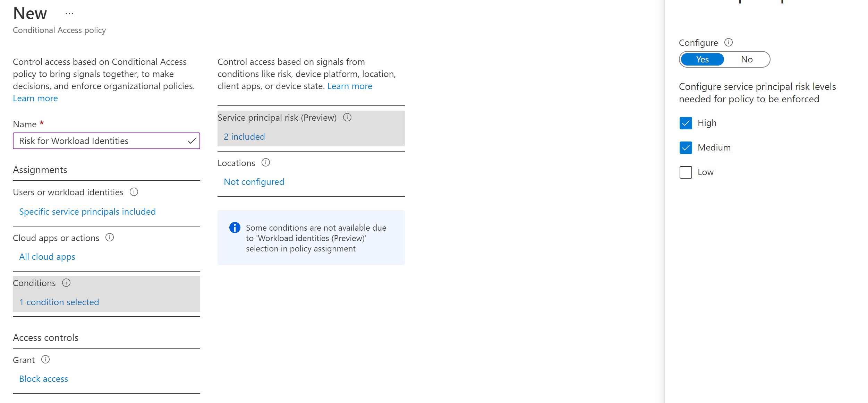Toggle the Configure switch to No
The height and width of the screenshot is (403, 868).
coord(746,59)
